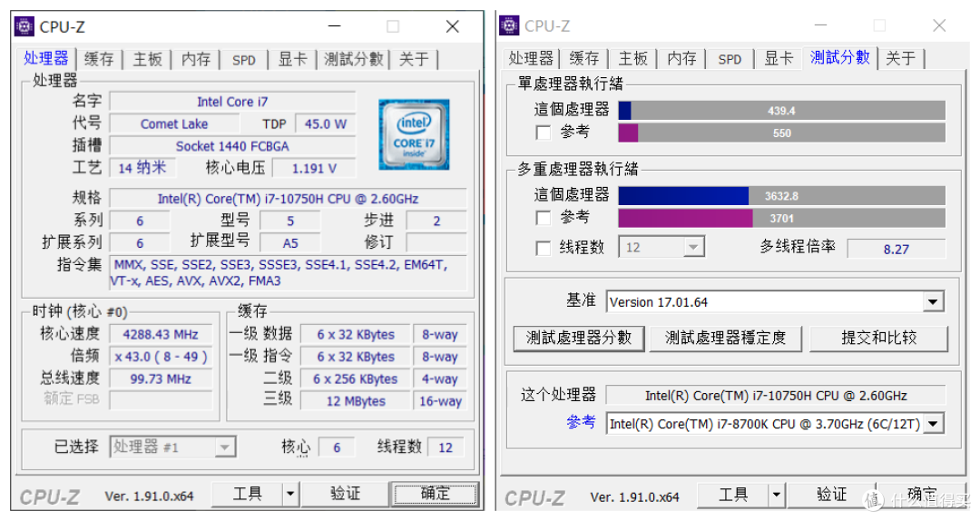Click the CPU-Z app icon in right window title bar

tap(509, 25)
